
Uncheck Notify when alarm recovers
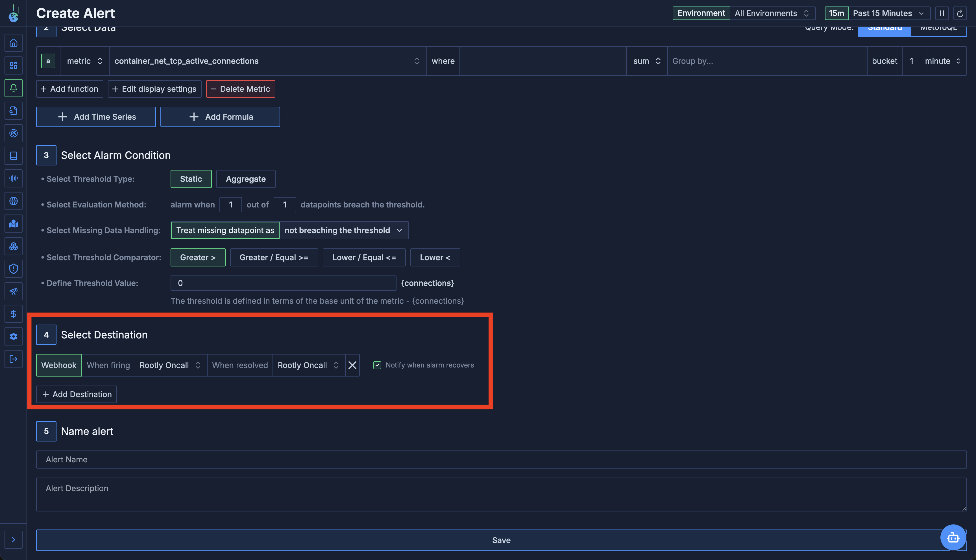point(377,366)
